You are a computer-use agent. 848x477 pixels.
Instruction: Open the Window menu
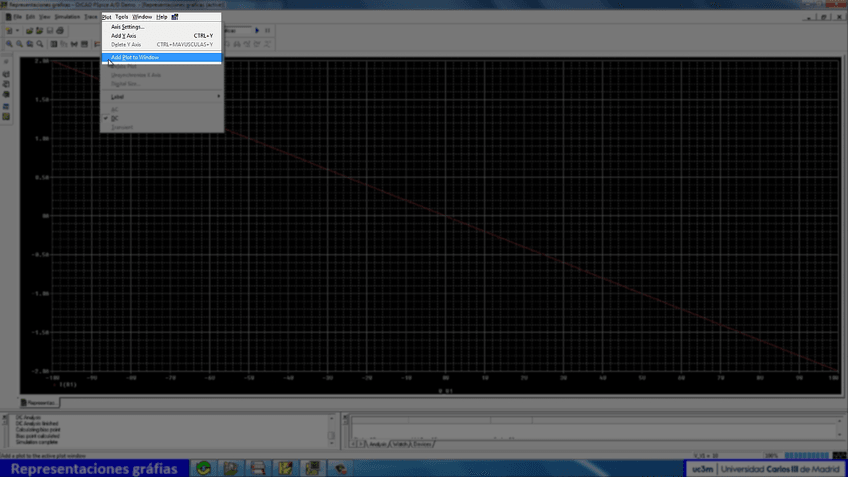(x=142, y=17)
